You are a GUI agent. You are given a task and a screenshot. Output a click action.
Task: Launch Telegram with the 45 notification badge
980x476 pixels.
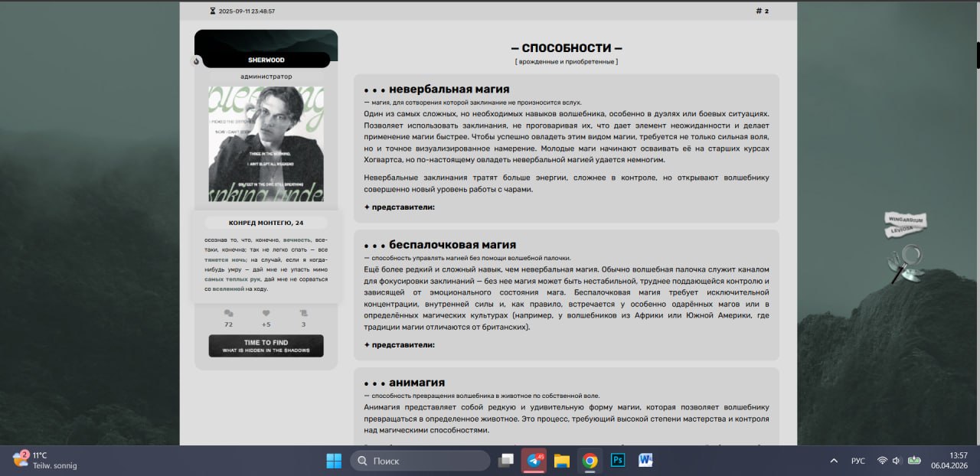pyautogui.click(x=534, y=461)
